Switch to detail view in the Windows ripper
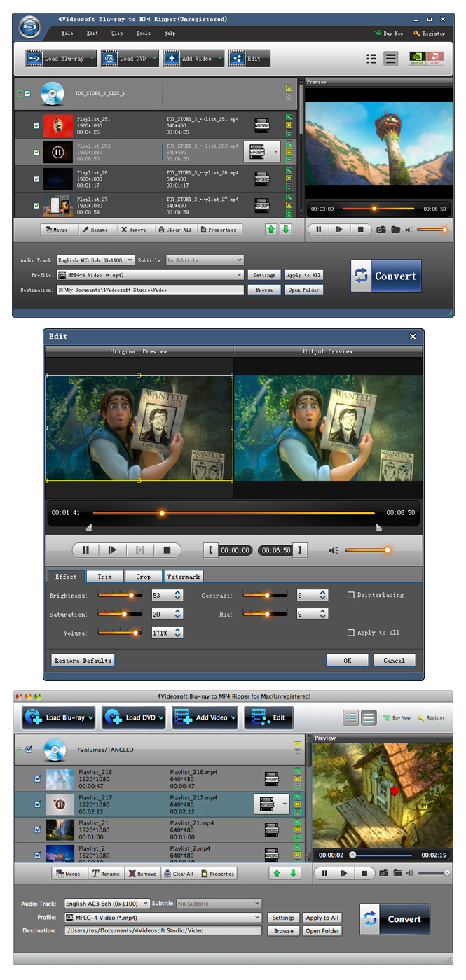The image size is (466, 980). pos(391,59)
